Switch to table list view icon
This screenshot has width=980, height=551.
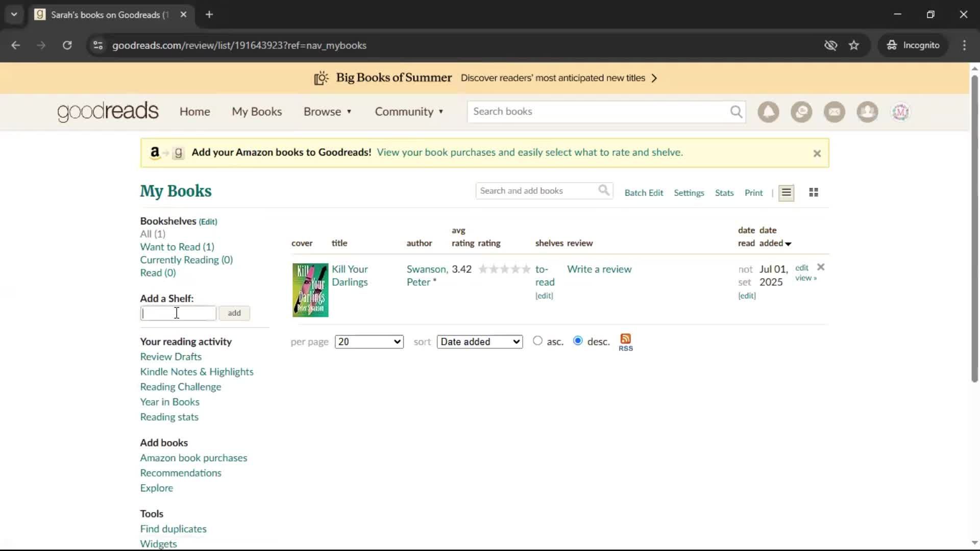tap(786, 192)
